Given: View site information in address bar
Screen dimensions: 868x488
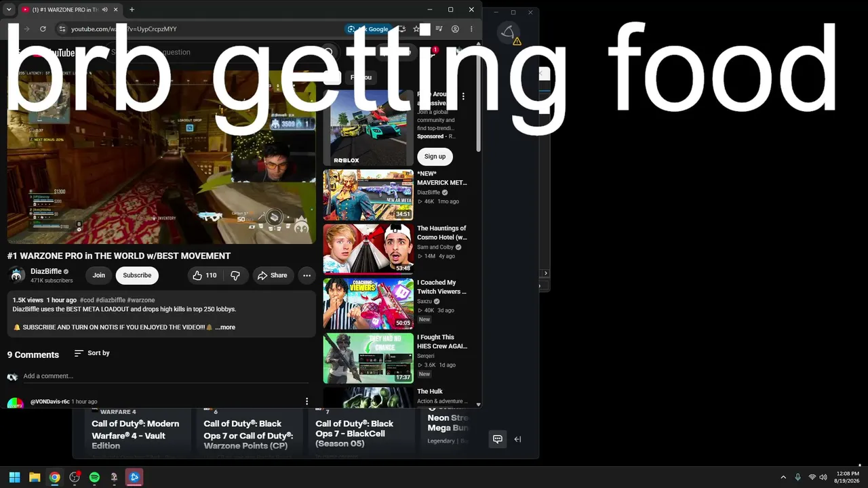Looking at the screenshot, I should pos(62,29).
